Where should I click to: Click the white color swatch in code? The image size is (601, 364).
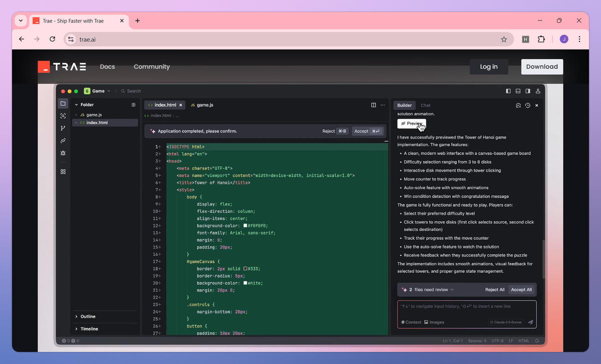(x=245, y=283)
